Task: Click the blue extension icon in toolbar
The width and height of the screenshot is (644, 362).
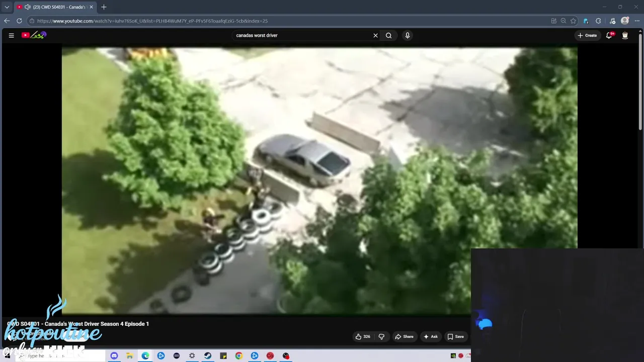Action: (586, 21)
